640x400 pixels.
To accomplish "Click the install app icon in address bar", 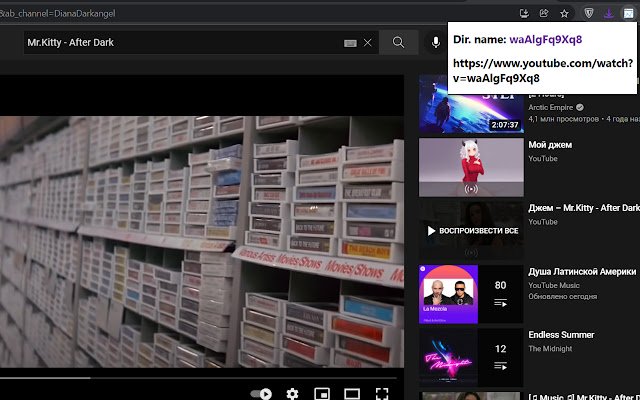I will 524,13.
